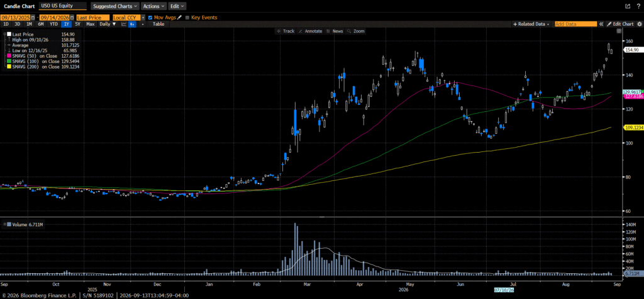Click the Edit Chart button

point(620,24)
